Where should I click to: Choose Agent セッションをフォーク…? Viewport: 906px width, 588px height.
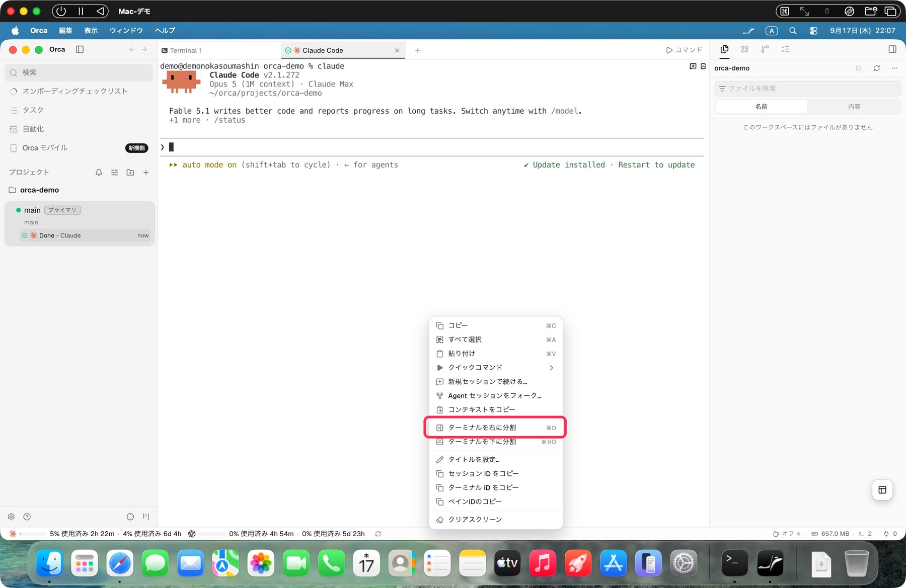[x=496, y=396]
